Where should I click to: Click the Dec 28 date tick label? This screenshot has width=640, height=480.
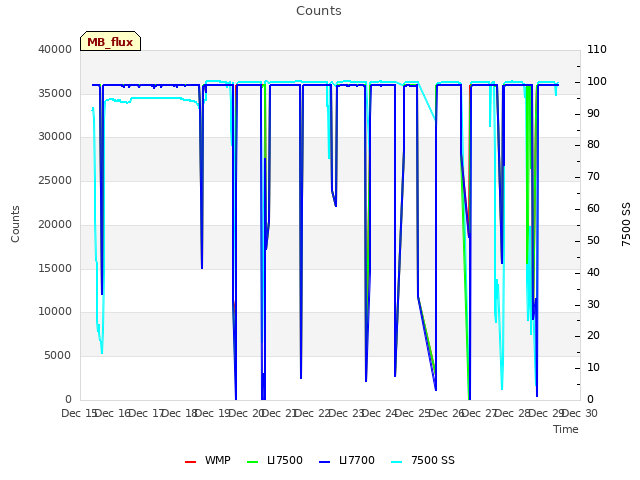[514, 413]
